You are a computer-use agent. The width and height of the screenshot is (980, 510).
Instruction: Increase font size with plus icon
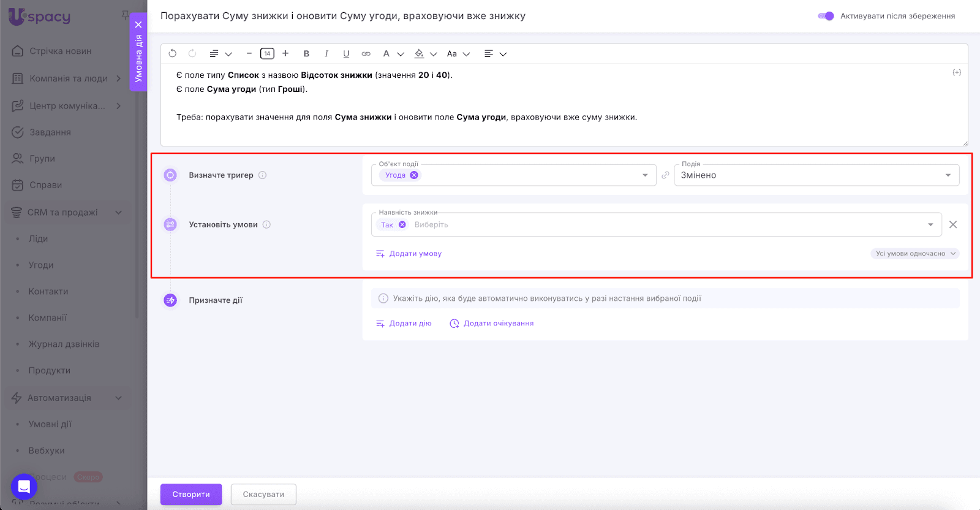point(285,54)
